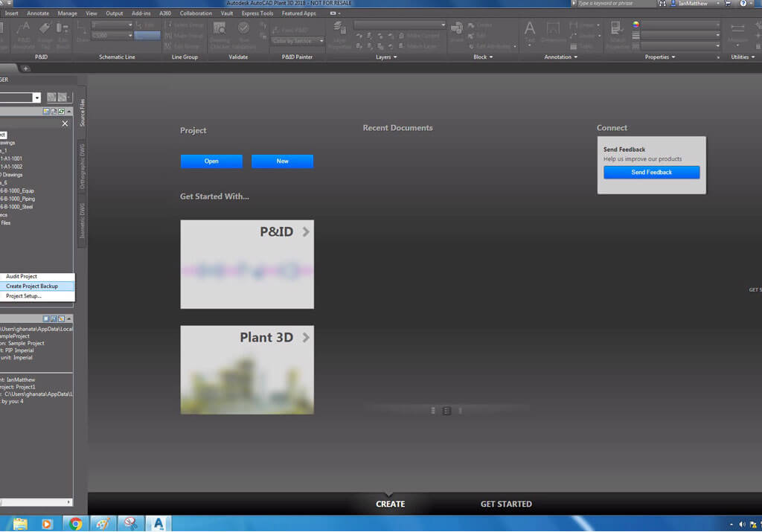The image size is (762, 532).
Task: Open the Manage ribbon tab
Action: pyautogui.click(x=67, y=13)
